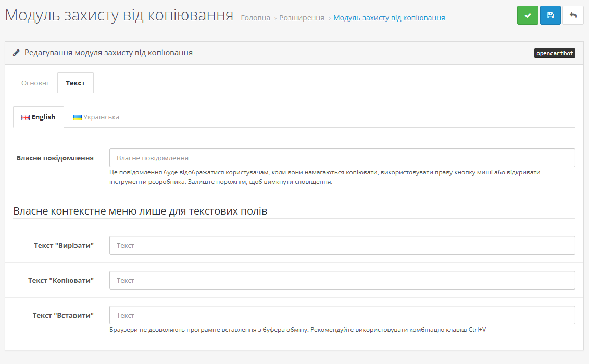Screen dimensions: 589x364
Task: Click into the Текст "Вирізати" field
Action: (342, 245)
